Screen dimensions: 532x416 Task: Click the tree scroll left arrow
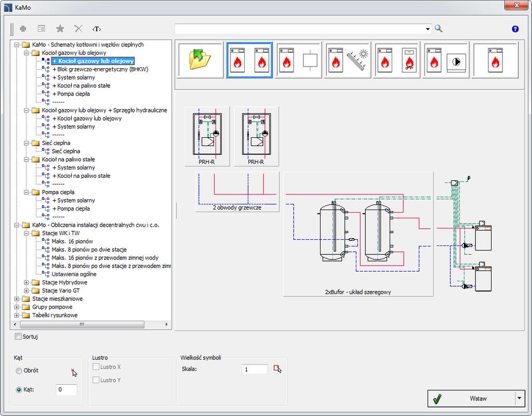pyautogui.click(x=15, y=324)
